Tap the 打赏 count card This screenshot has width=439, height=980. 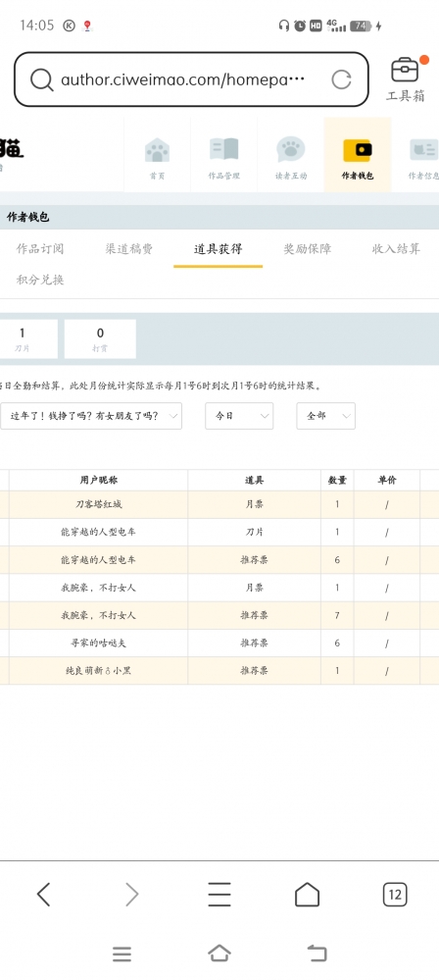coord(100,339)
